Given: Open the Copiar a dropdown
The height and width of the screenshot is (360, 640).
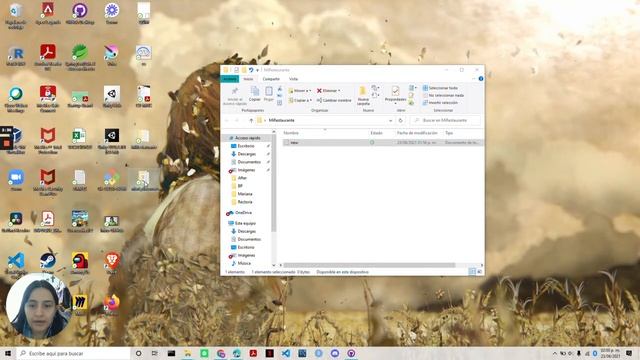Looking at the screenshot, I should coord(300,100).
